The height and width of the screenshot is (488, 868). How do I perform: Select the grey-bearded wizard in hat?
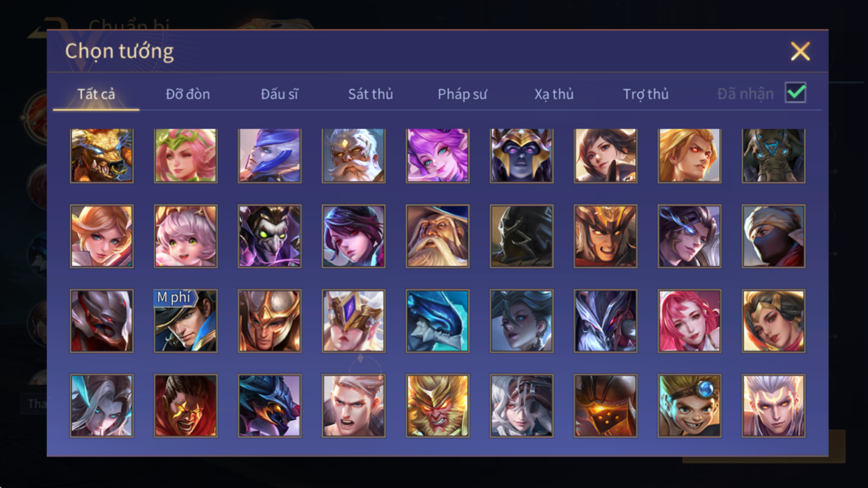coord(437,236)
